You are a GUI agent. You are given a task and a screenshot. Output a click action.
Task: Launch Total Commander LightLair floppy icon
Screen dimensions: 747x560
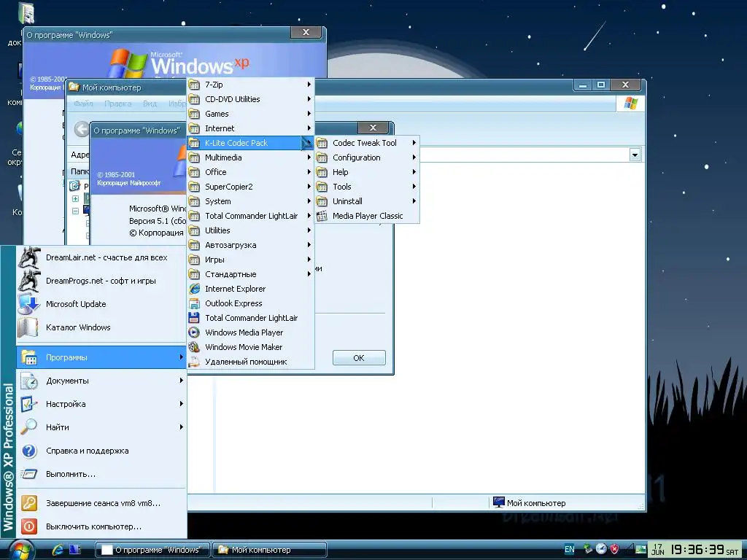(x=194, y=318)
